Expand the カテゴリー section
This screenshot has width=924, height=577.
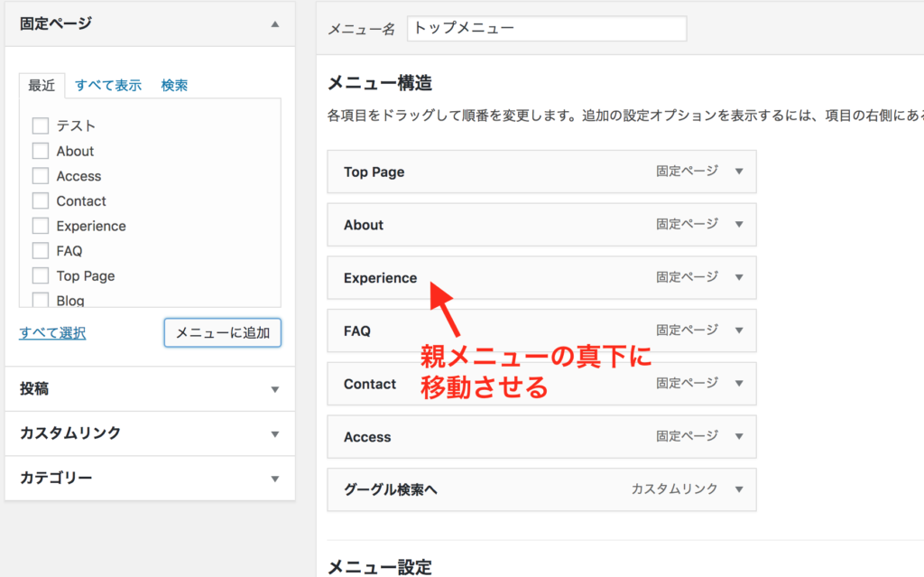[x=275, y=479]
